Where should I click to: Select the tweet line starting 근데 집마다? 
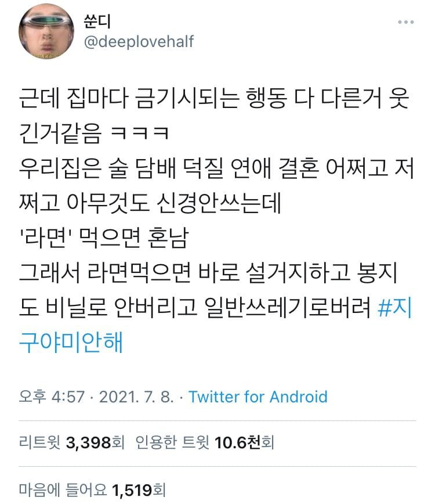click(214, 98)
